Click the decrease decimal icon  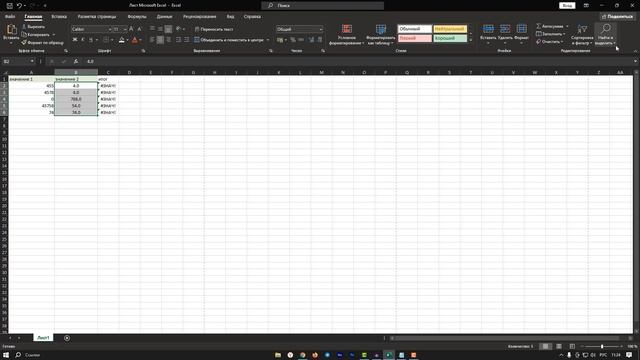pos(320,40)
